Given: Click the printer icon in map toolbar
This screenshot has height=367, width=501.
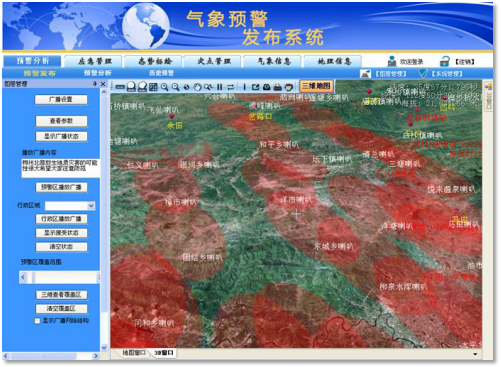Looking at the screenshot, I should pos(277,87).
